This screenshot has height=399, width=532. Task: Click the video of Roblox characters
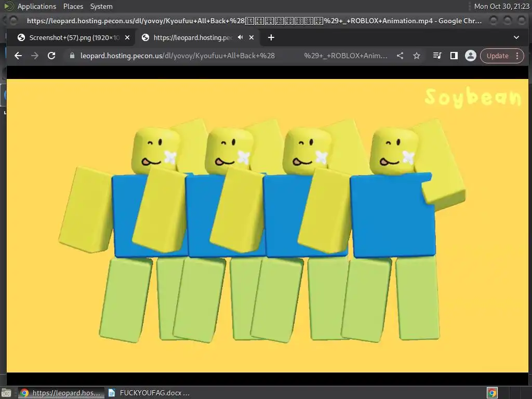tap(268, 225)
